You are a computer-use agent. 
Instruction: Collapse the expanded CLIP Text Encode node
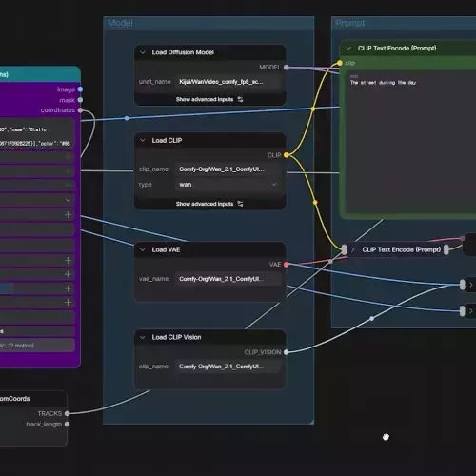(x=348, y=49)
